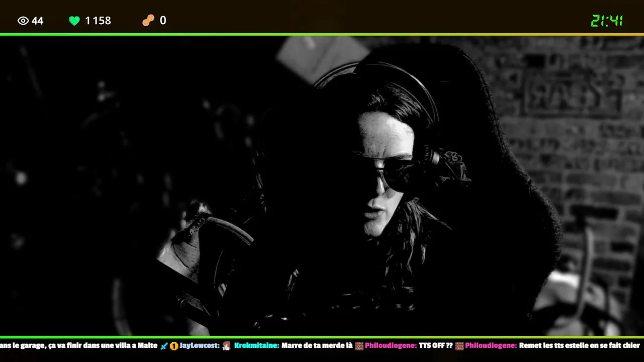Viewport: 644px width, 362px height.
Task: Click the follower count 1 158
Action: (98, 21)
